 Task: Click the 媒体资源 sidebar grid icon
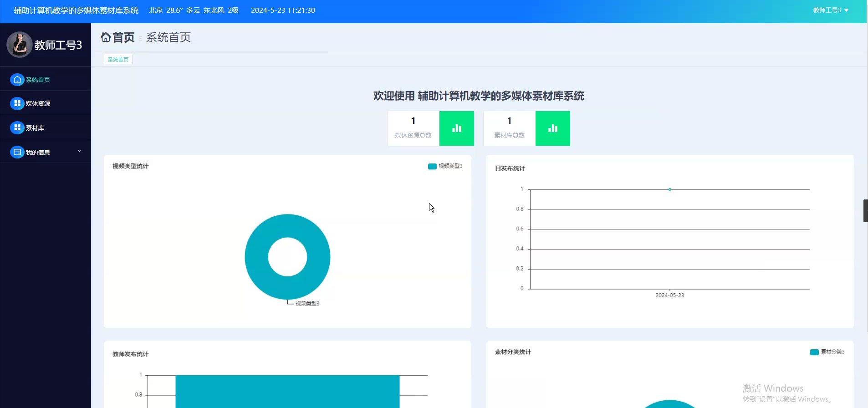(x=17, y=103)
